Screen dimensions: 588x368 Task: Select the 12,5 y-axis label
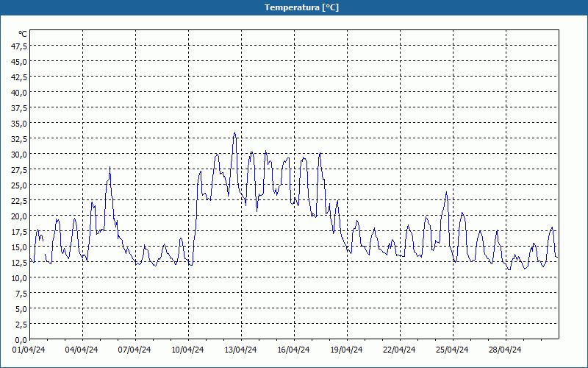coord(19,263)
